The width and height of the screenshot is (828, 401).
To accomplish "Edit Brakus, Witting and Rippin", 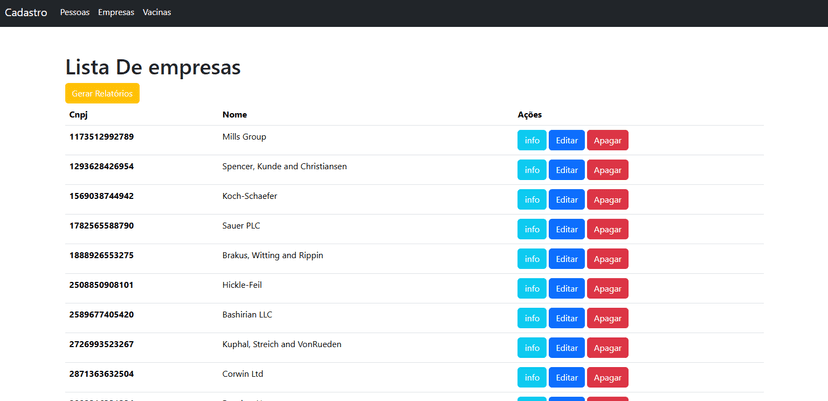I will tap(566, 259).
